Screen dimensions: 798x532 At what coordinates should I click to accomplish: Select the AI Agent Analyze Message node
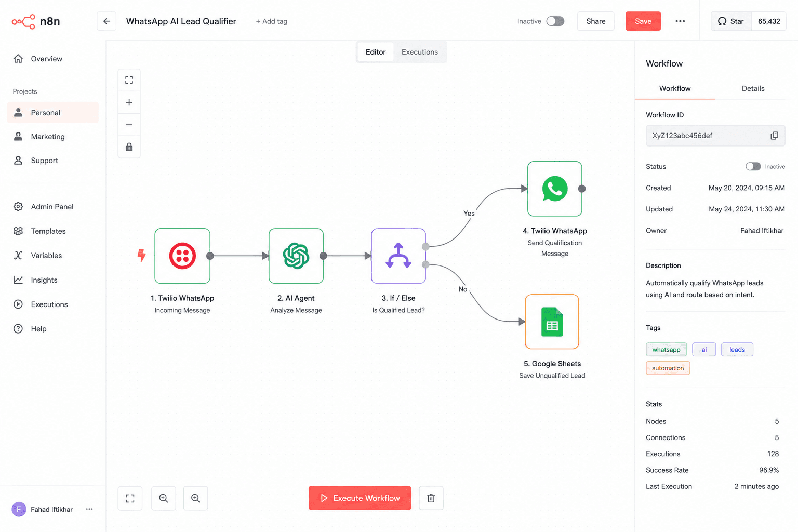(x=296, y=256)
